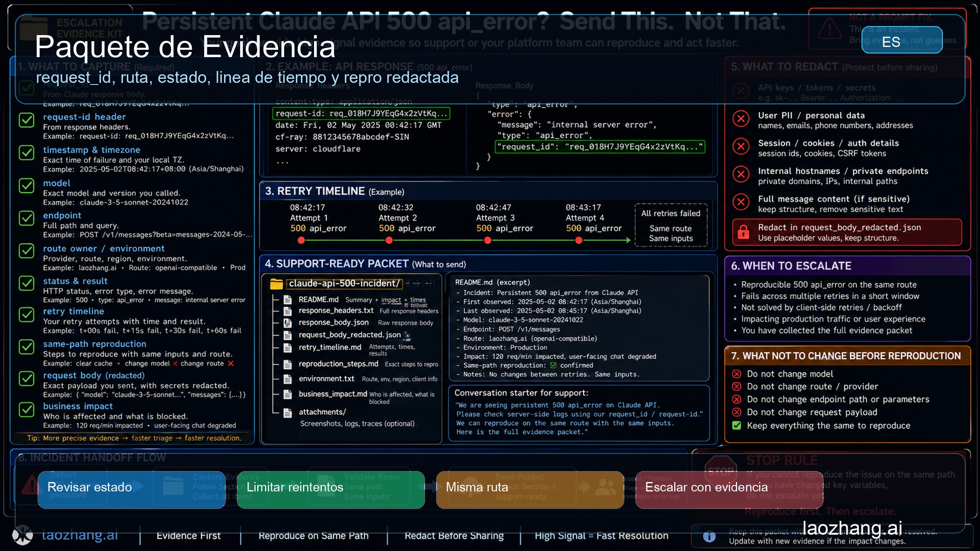Click the Misma ruta button

[530, 490]
